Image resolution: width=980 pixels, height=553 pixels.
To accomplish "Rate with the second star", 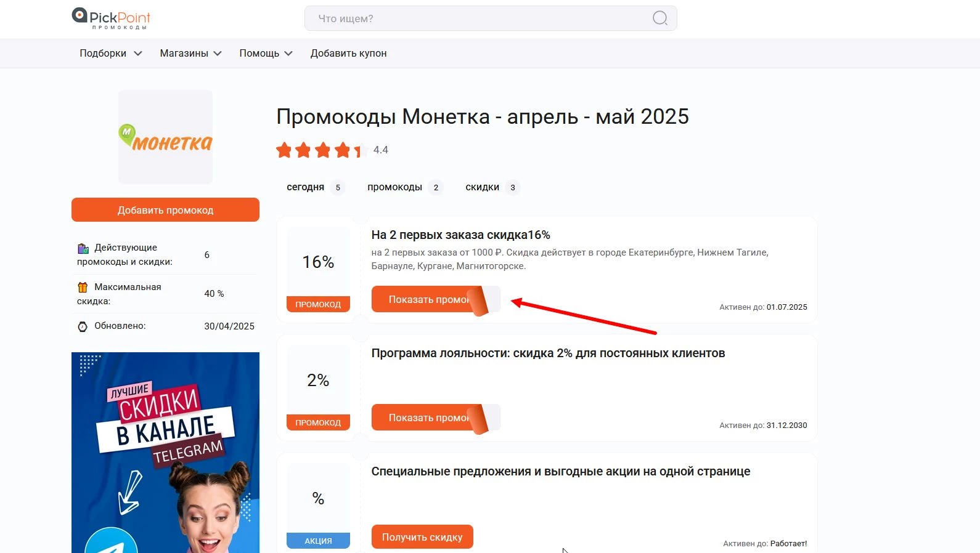I will coord(303,150).
